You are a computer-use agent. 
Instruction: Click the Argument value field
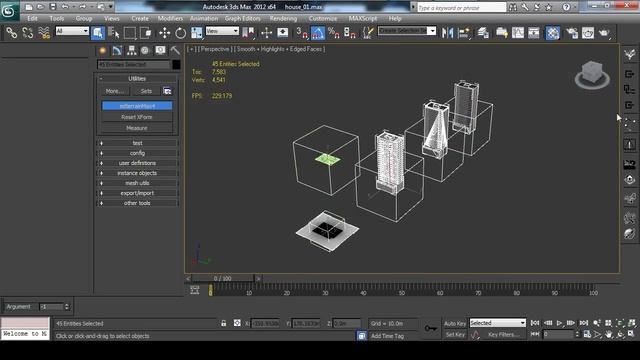[51, 307]
